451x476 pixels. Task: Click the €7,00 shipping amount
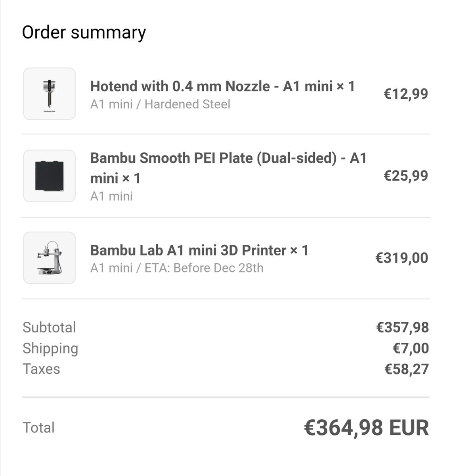coord(411,348)
